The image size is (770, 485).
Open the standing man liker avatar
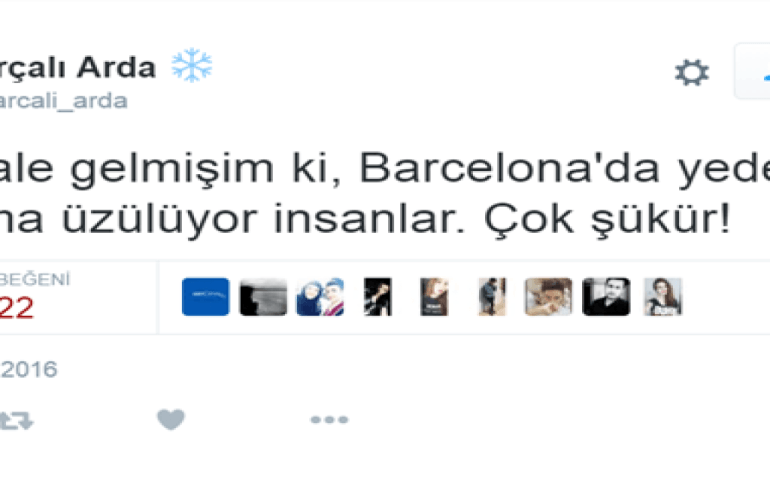pyautogui.click(x=492, y=296)
